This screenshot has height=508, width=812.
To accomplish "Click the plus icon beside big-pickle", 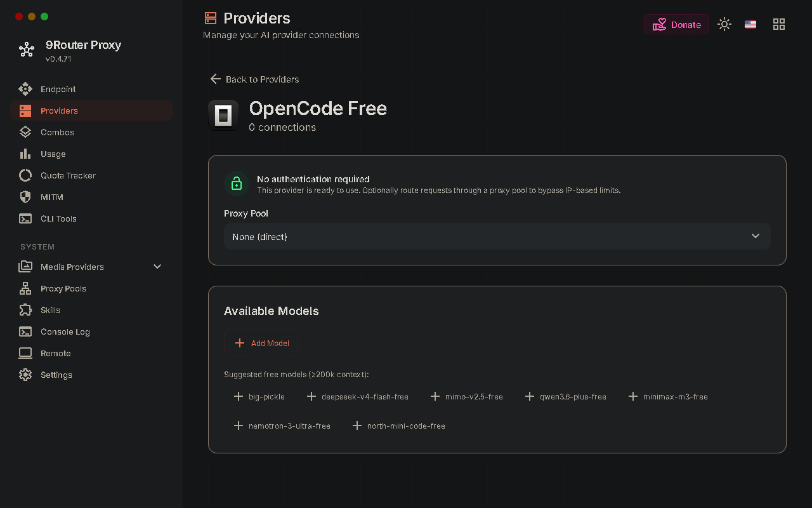I will (239, 396).
